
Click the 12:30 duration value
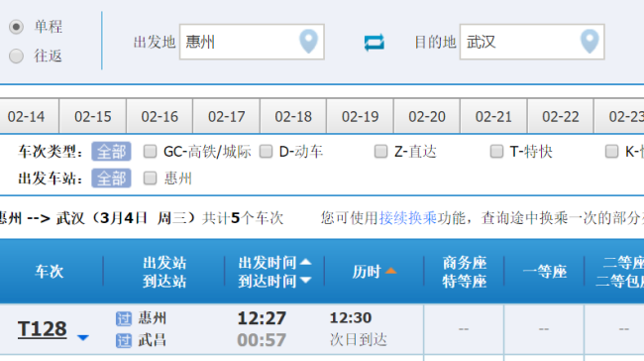[x=351, y=317]
